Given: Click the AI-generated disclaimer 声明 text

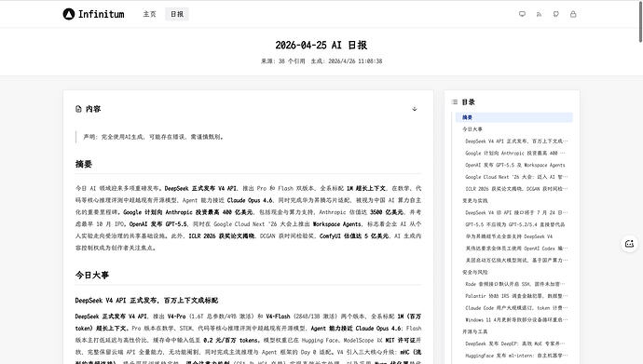Looking at the screenshot, I should (154, 137).
